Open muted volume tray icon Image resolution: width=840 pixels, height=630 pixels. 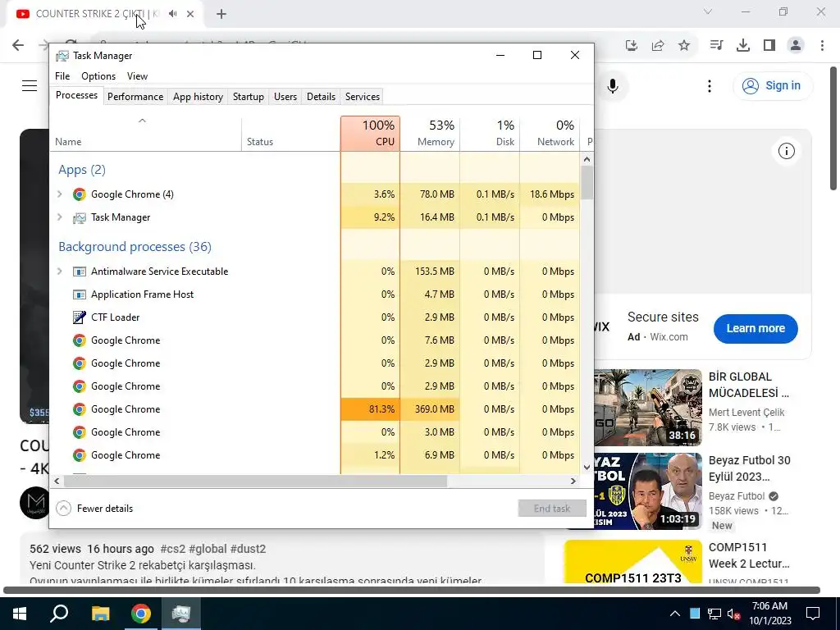tap(733, 614)
